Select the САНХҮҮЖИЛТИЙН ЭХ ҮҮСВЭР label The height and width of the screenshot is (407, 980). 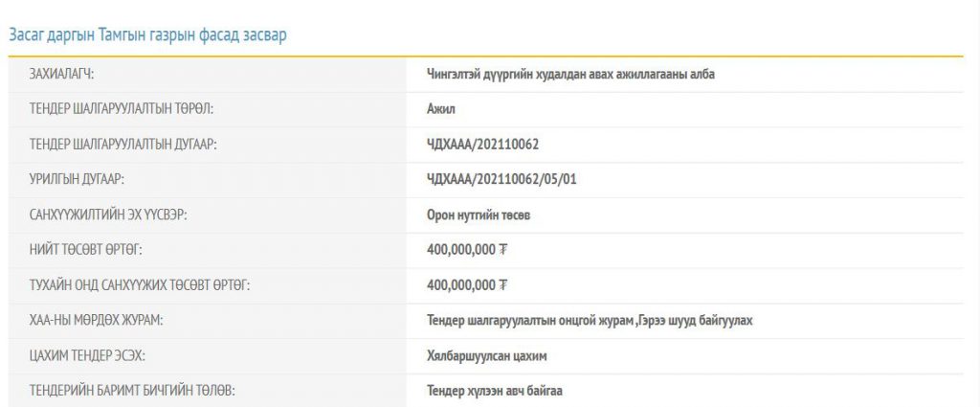click(108, 215)
